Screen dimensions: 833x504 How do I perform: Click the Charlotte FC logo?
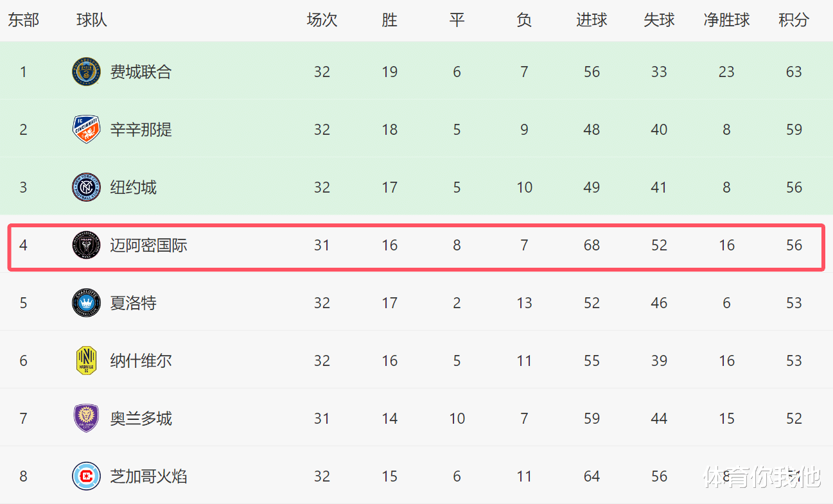pos(86,303)
